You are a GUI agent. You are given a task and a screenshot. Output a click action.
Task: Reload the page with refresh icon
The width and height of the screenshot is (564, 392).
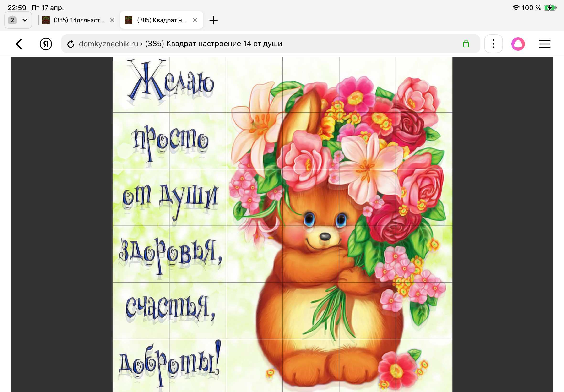point(71,44)
